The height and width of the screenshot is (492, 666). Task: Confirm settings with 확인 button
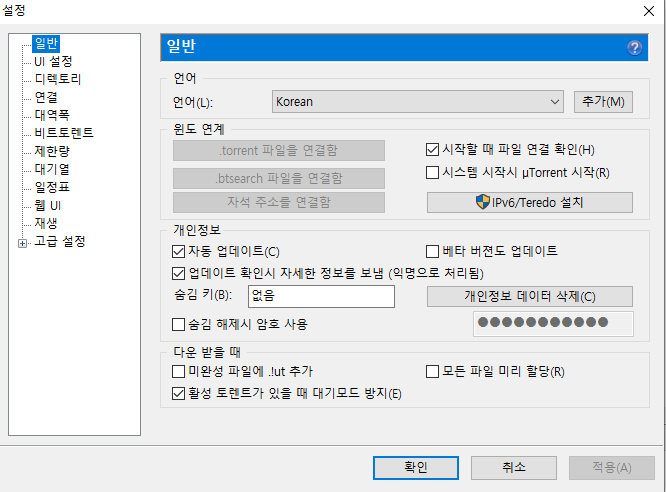[416, 468]
